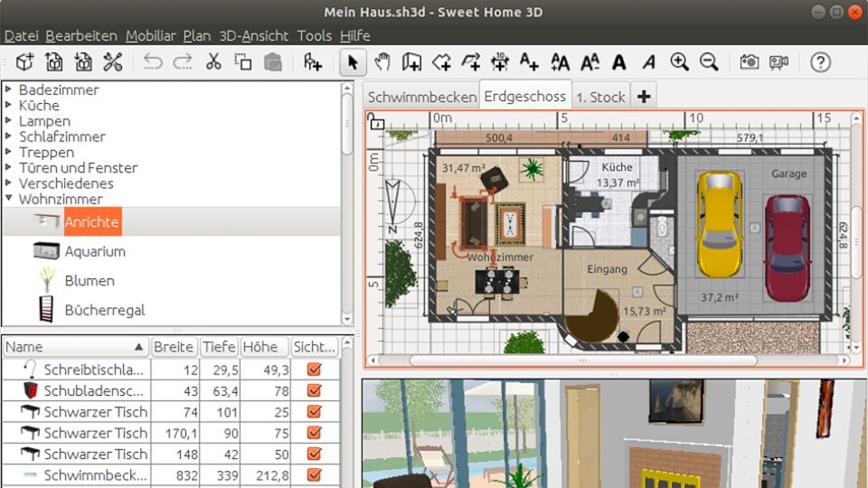Select the Create polylines tool
This screenshot has width=868, height=488.
470,62
